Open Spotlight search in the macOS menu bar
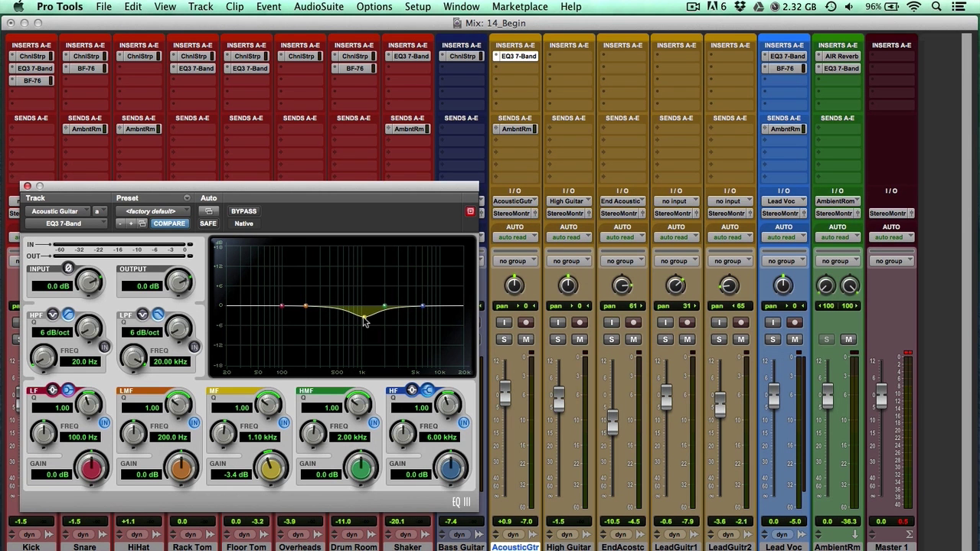980x551 pixels. tap(936, 7)
